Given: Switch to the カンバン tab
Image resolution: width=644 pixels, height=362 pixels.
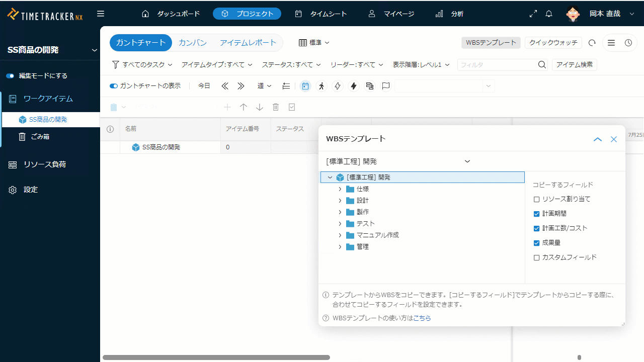Looking at the screenshot, I should point(193,43).
